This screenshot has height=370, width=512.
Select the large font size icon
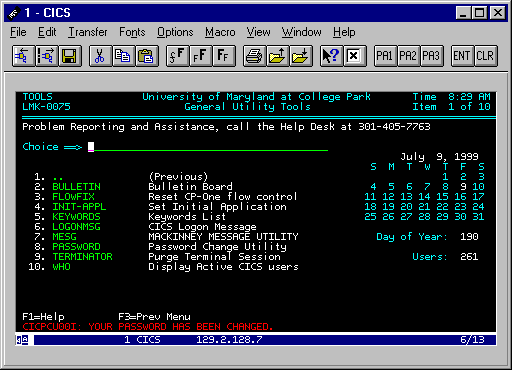(x=224, y=56)
